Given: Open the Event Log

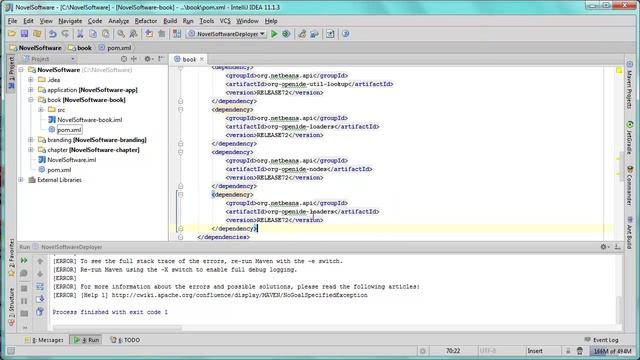Looking at the screenshot, I should 602,340.
